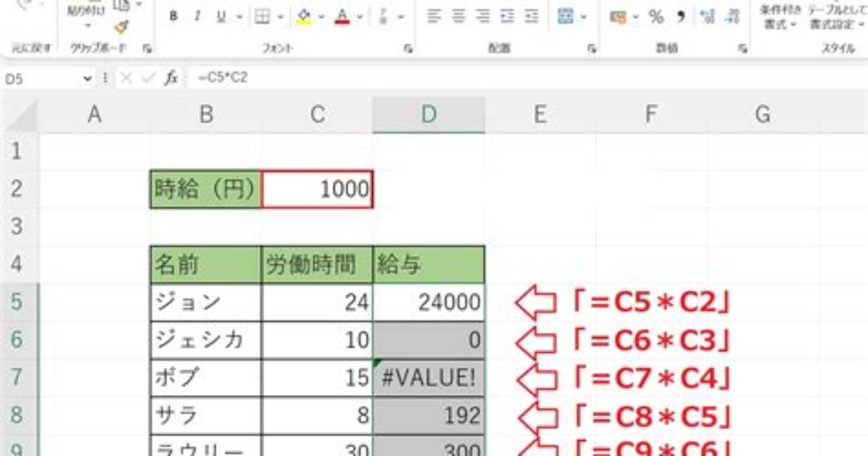The image size is (868, 456).
Task: Apply the percent style format
Action: [656, 17]
